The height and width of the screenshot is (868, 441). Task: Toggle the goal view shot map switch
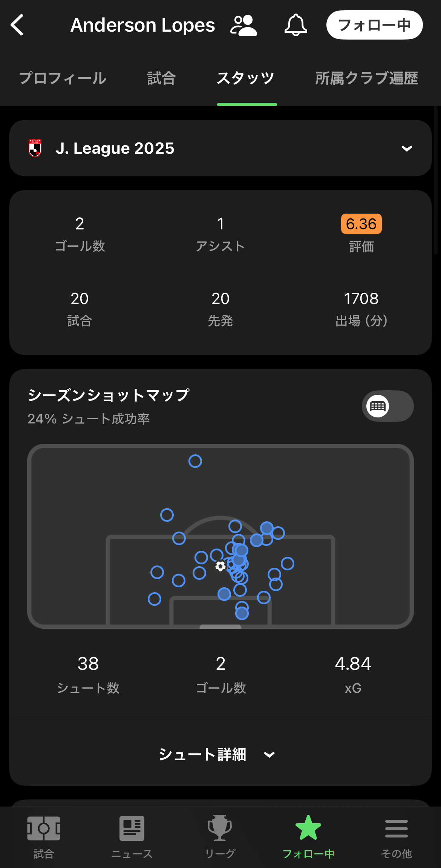(x=387, y=406)
